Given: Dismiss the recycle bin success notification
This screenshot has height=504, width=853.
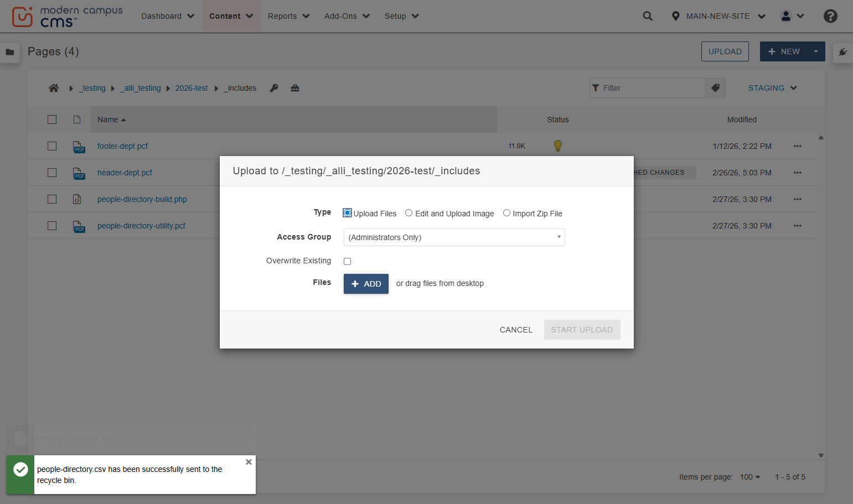Looking at the screenshot, I should (249, 462).
